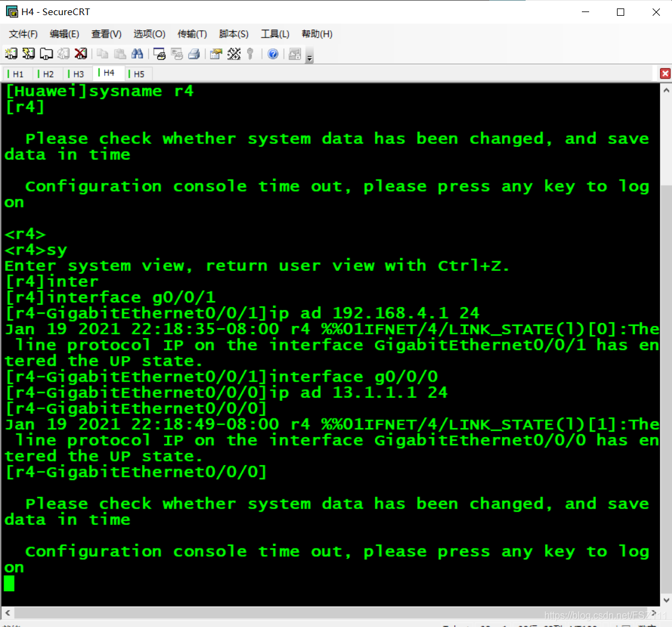Click the text 'ip ad 192.168.4.1 24'
The height and width of the screenshot is (627, 672).
(x=375, y=313)
